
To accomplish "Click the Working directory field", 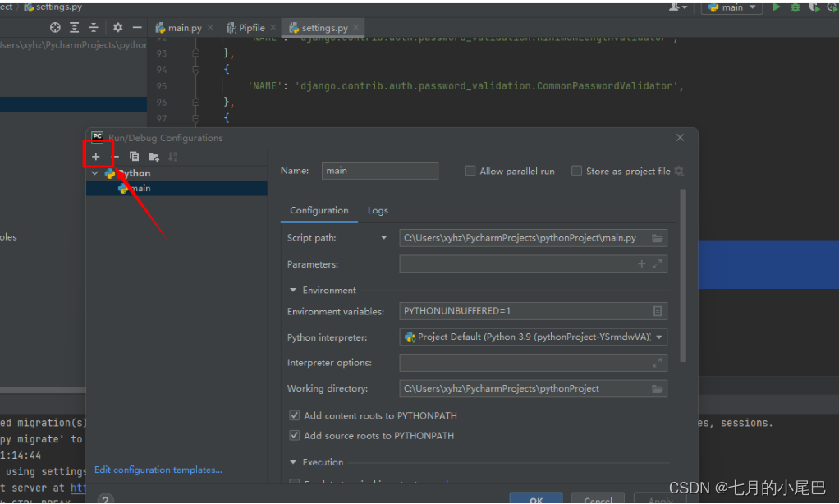I will tap(533, 389).
